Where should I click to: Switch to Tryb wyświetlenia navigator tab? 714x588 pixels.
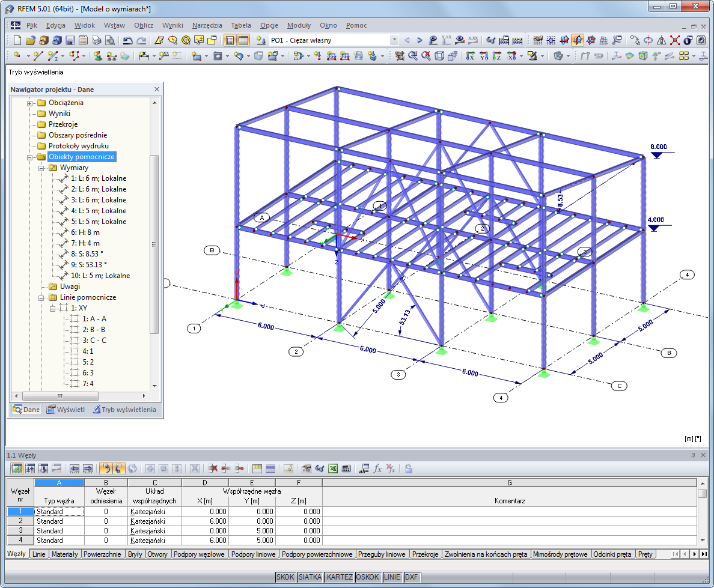click(125, 410)
